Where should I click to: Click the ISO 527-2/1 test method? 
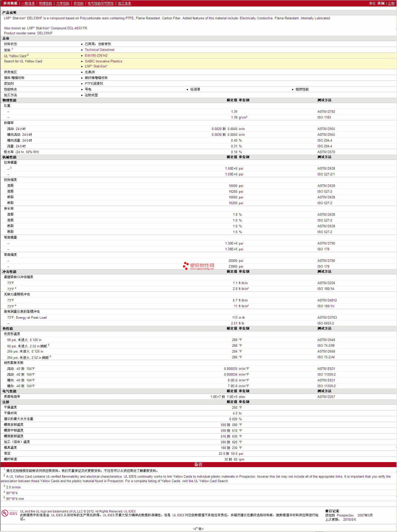click(326, 174)
